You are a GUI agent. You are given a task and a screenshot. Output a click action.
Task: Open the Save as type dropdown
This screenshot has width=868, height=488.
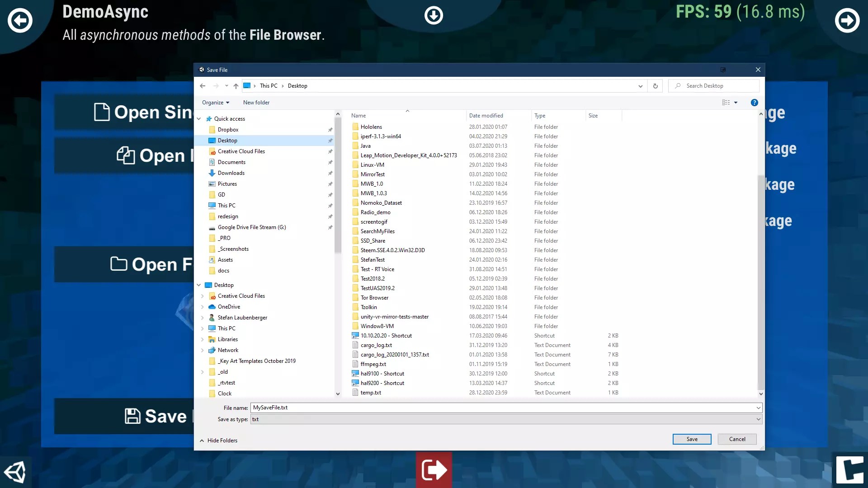[x=758, y=419]
